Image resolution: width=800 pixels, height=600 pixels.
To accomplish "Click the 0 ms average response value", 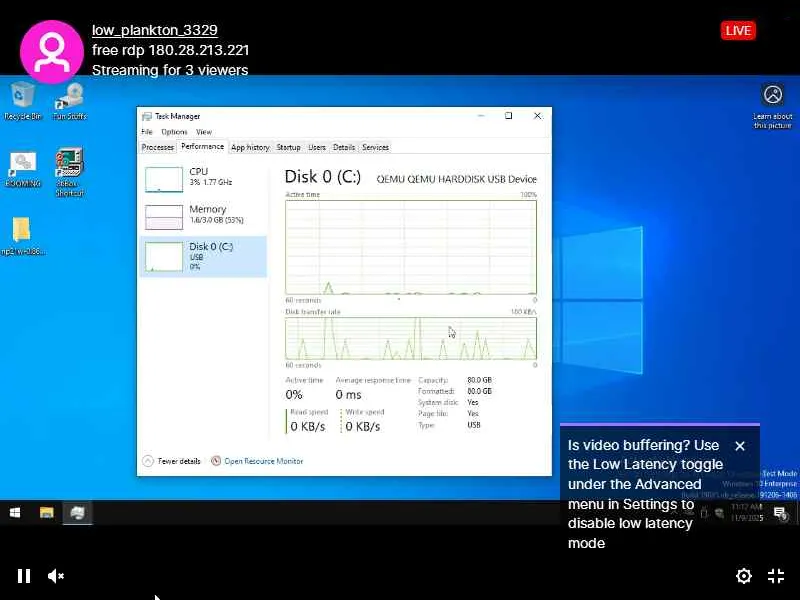I will pyautogui.click(x=348, y=395).
